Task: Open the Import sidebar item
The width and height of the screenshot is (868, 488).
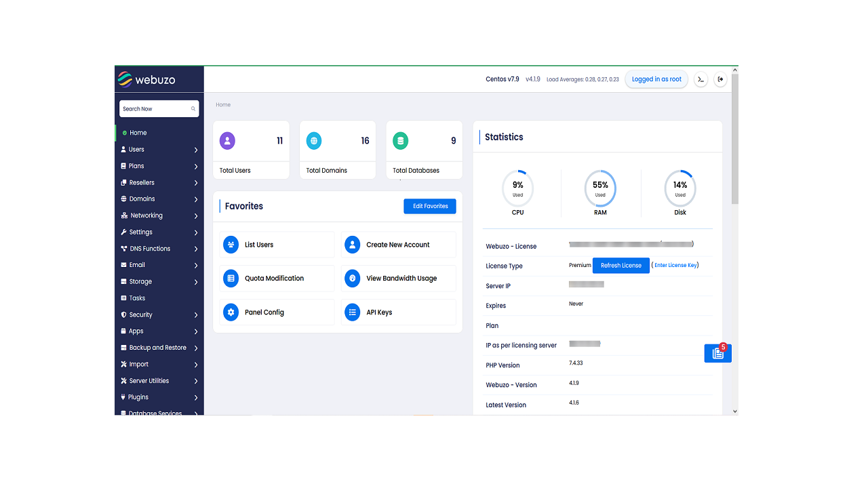Action: 159,364
